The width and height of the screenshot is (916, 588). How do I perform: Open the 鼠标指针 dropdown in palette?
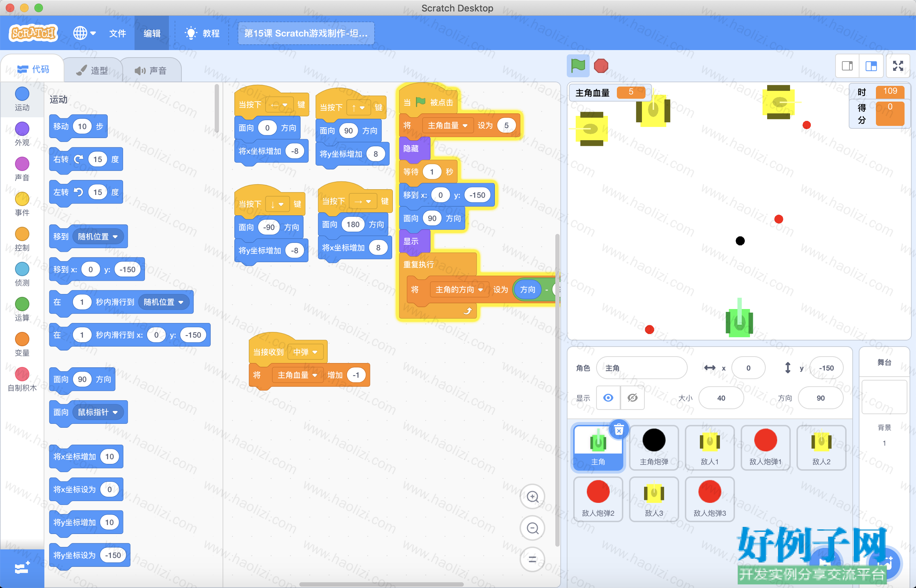(98, 412)
